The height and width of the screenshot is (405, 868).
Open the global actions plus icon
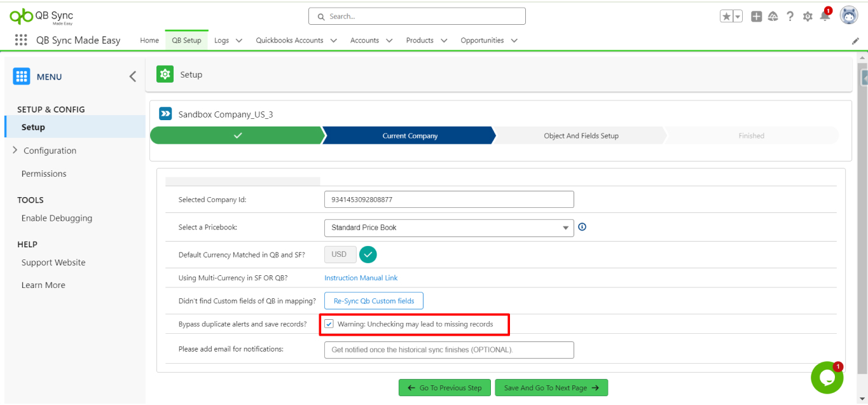click(x=756, y=17)
